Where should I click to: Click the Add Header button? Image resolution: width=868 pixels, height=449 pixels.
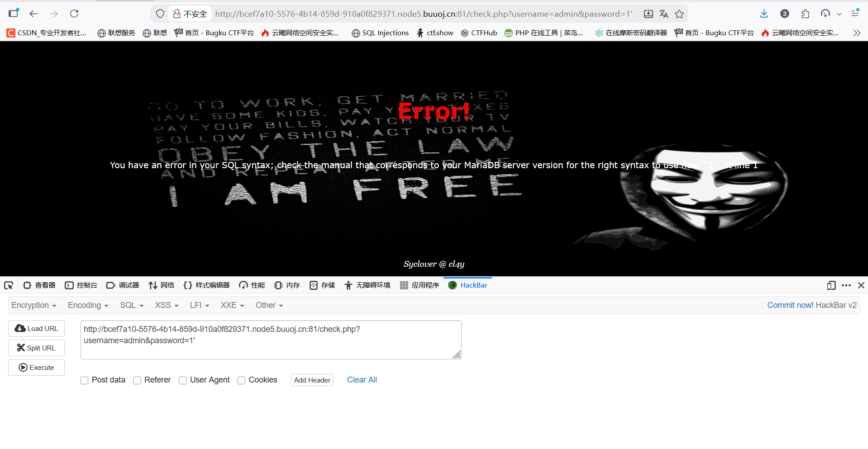[x=312, y=380]
